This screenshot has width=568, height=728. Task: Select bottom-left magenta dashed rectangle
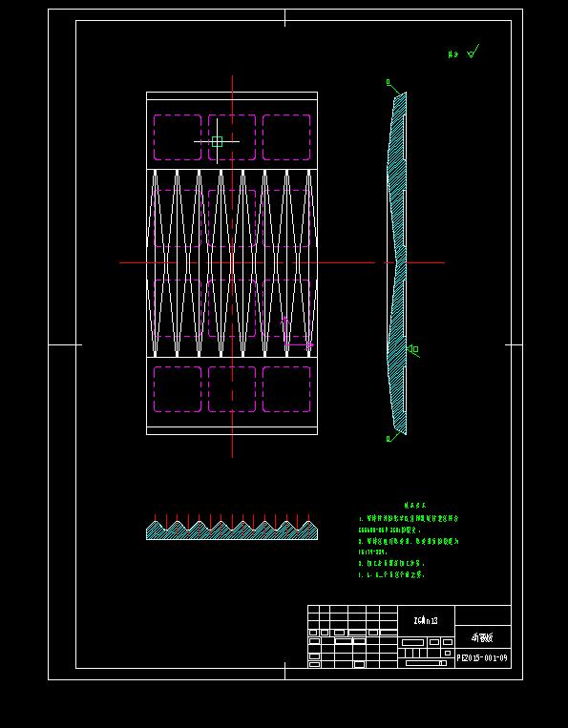[178, 389]
